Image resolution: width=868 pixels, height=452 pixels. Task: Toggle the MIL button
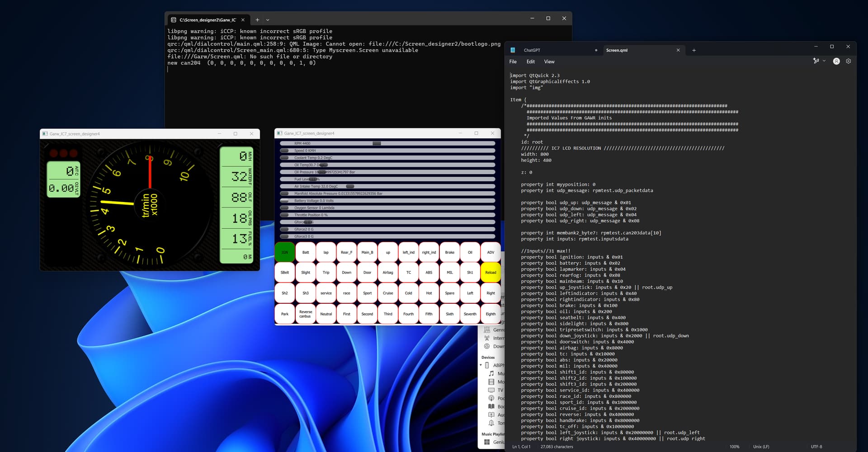point(449,273)
